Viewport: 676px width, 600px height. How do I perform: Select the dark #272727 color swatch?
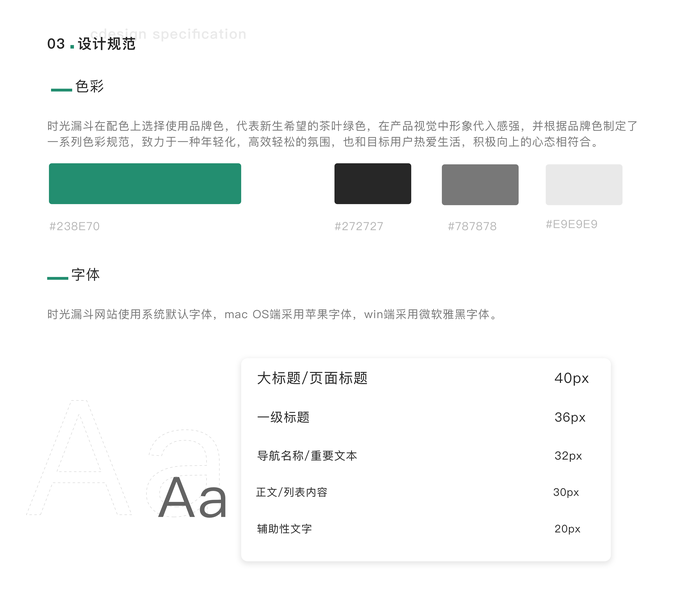coord(372,184)
